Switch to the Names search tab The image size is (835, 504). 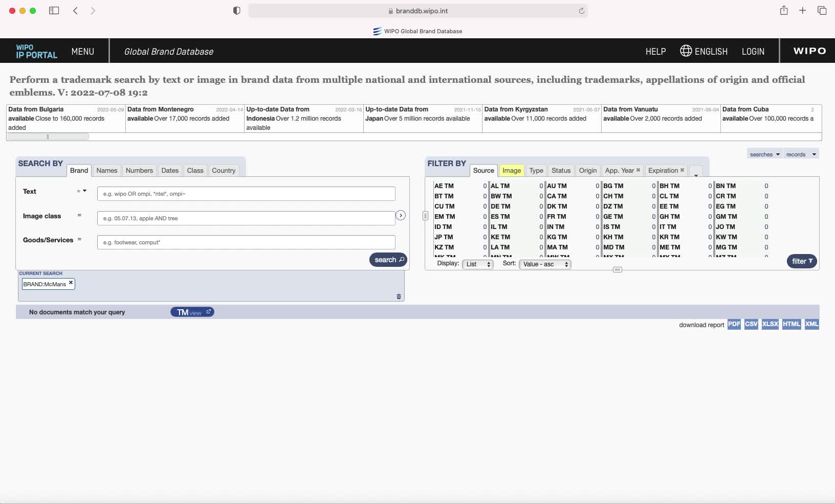coord(107,171)
